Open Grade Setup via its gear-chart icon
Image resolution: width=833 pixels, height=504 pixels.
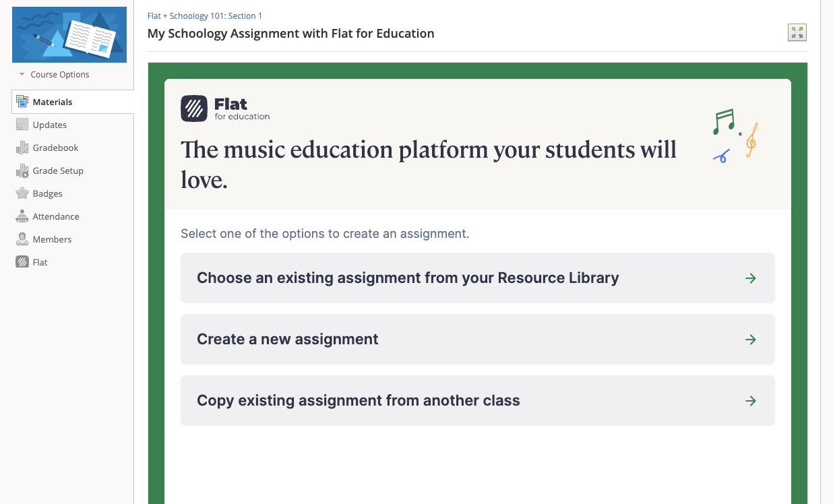[22, 170]
